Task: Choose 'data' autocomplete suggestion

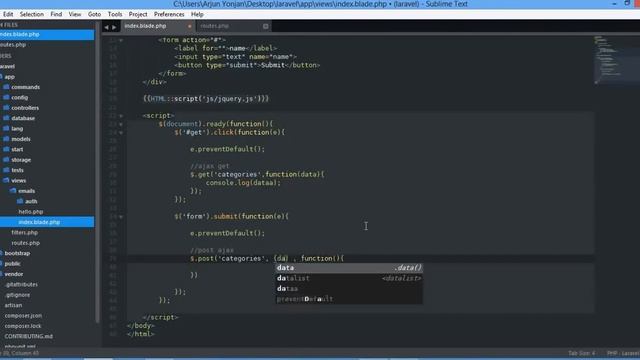Action: pyautogui.click(x=349, y=268)
